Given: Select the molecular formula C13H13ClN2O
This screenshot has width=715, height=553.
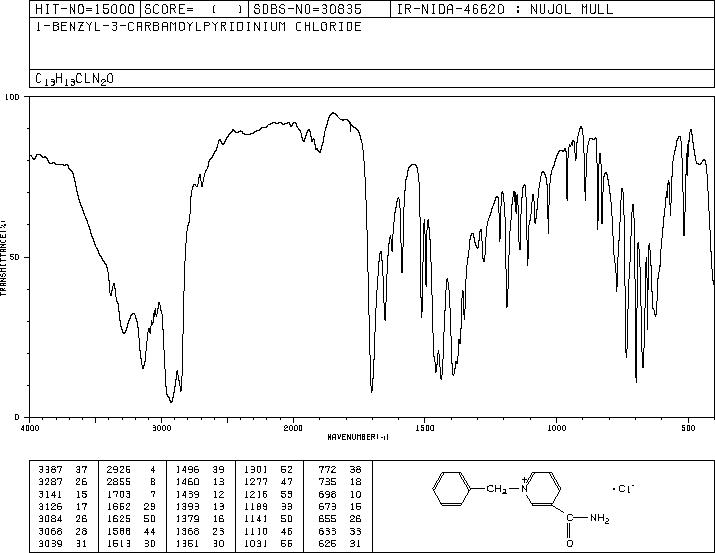Looking at the screenshot, I should (x=74, y=79).
